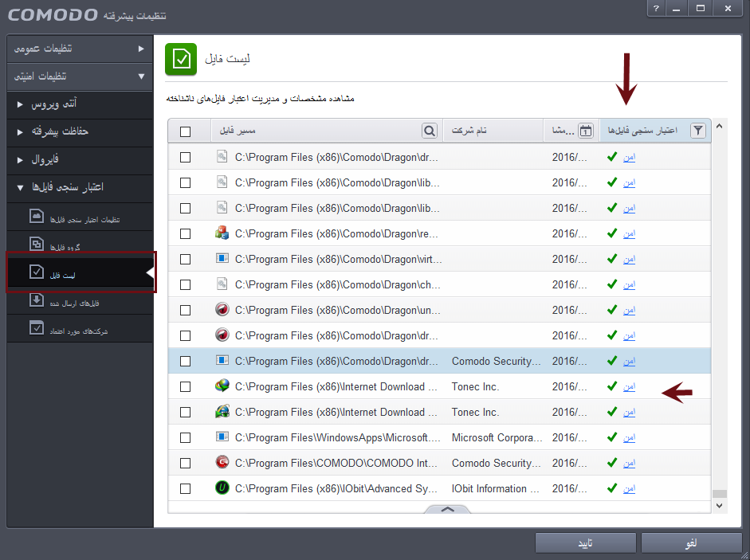Click the Dragon\virt… file icon
The image size is (750, 560).
point(222,259)
